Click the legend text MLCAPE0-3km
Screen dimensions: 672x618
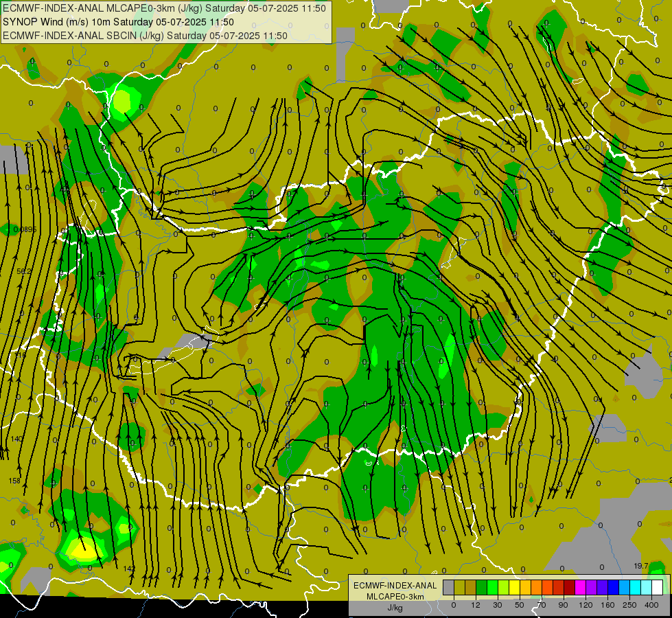[x=395, y=597]
